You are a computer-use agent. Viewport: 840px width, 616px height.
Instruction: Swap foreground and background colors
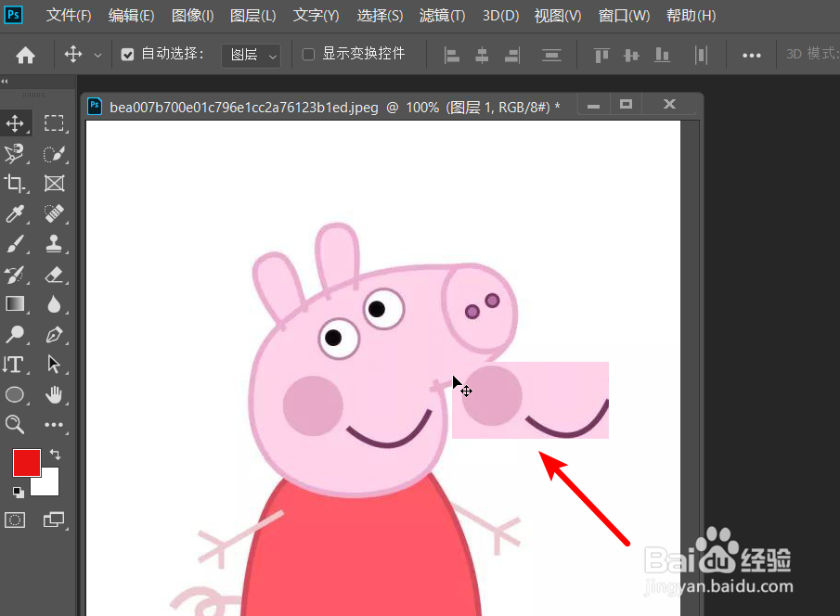[x=55, y=455]
